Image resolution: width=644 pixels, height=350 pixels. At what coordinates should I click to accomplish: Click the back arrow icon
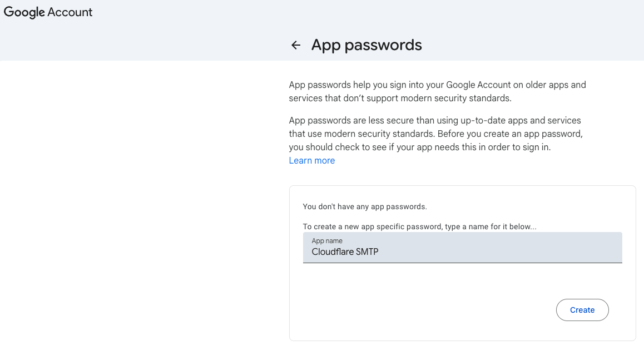296,46
